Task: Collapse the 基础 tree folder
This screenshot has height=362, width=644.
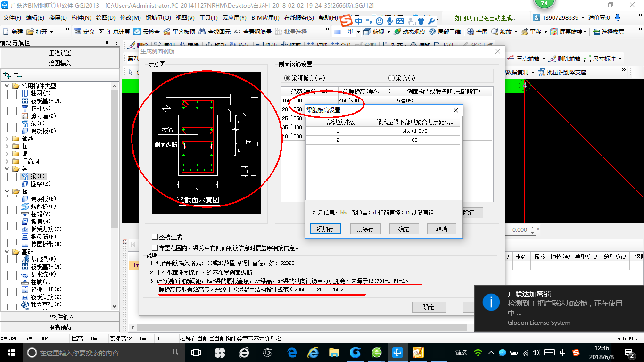Action: point(7,252)
